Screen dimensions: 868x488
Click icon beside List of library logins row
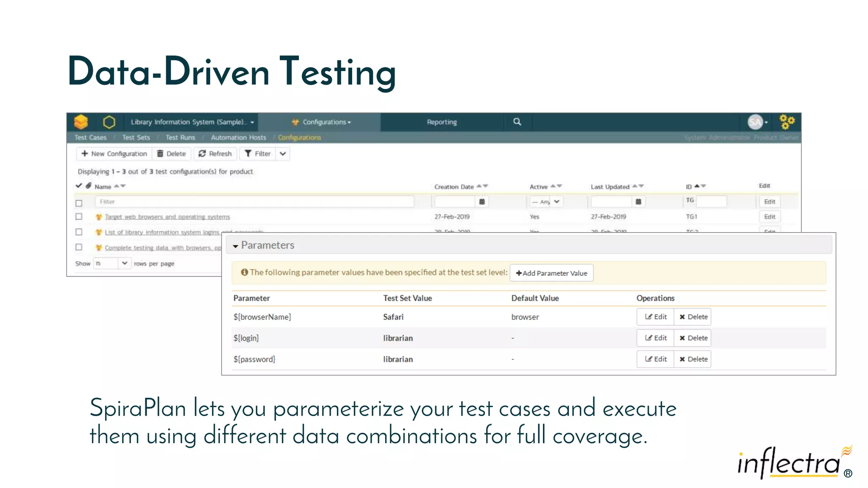(99, 232)
